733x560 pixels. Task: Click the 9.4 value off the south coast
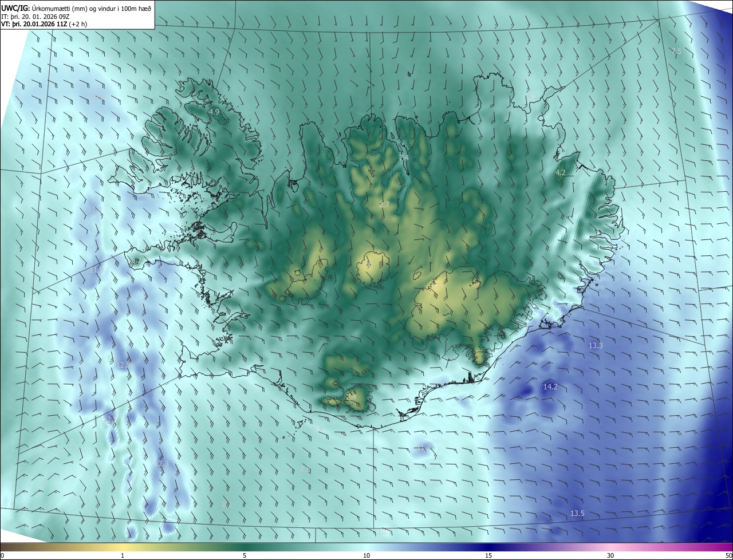click(x=317, y=429)
